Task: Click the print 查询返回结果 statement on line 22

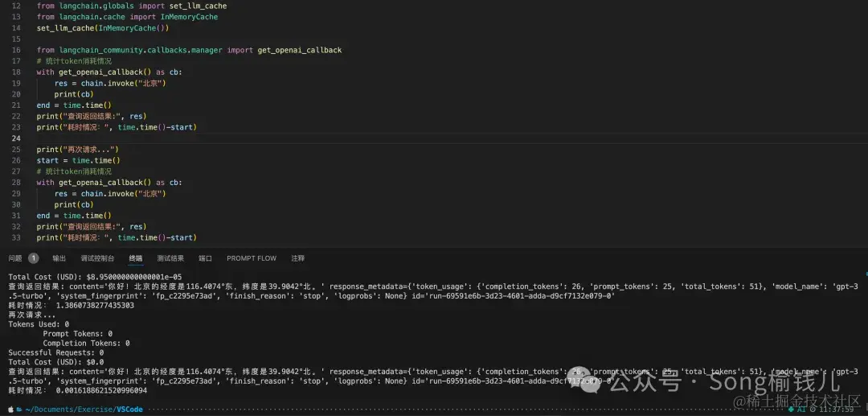Action: click(92, 117)
